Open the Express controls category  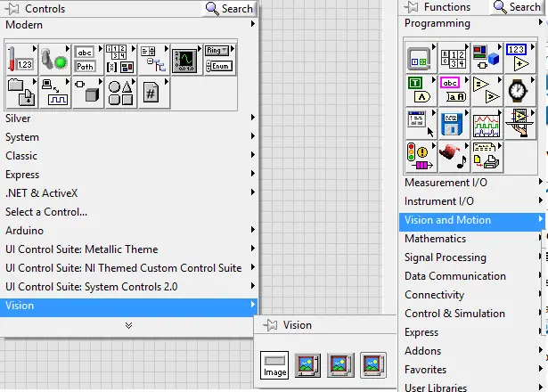(128, 175)
